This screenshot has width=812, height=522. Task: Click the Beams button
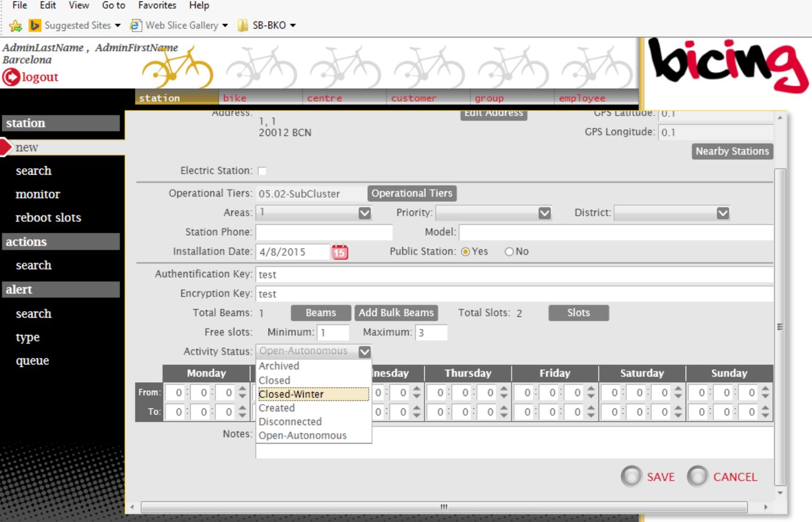pyautogui.click(x=321, y=313)
